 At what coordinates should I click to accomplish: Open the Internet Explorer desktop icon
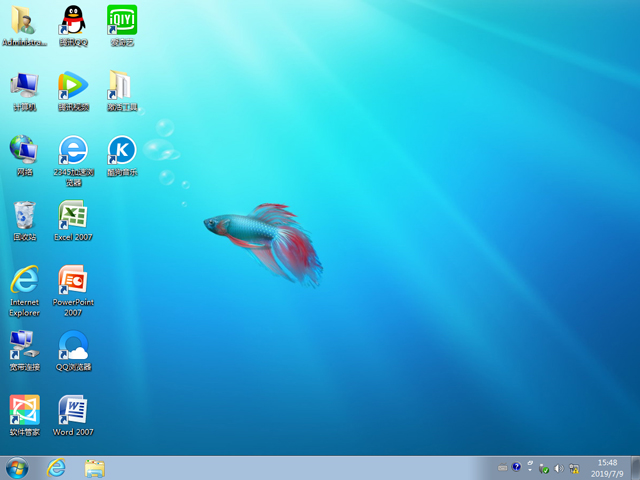(24, 280)
